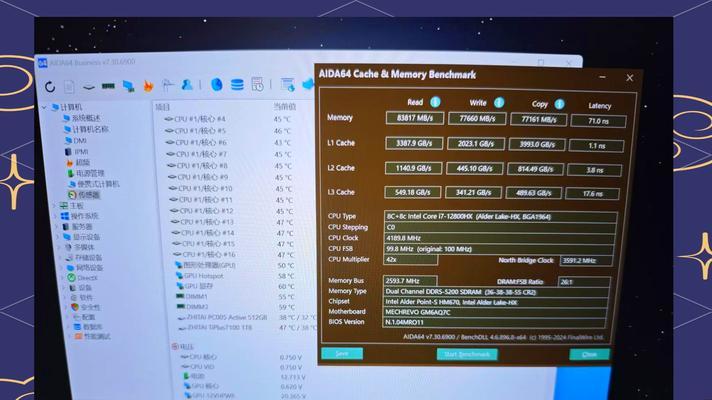Click the list-with-blue-drop toolbar icon
This screenshot has height=400, width=712.
(287, 84)
